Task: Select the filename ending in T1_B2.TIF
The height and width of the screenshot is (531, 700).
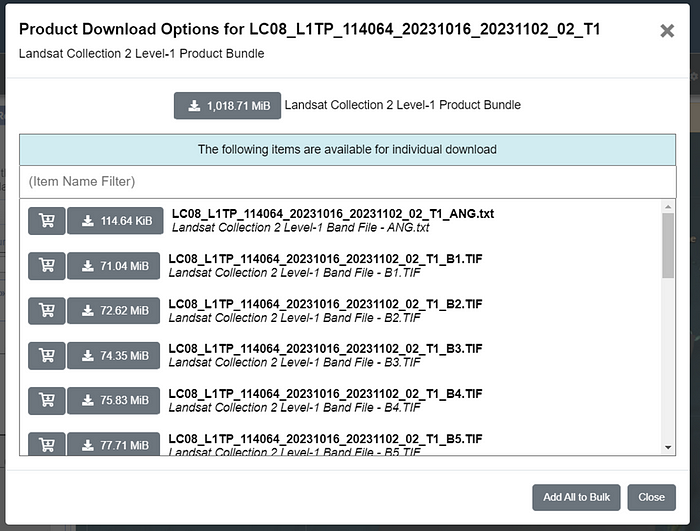Action: [x=325, y=304]
